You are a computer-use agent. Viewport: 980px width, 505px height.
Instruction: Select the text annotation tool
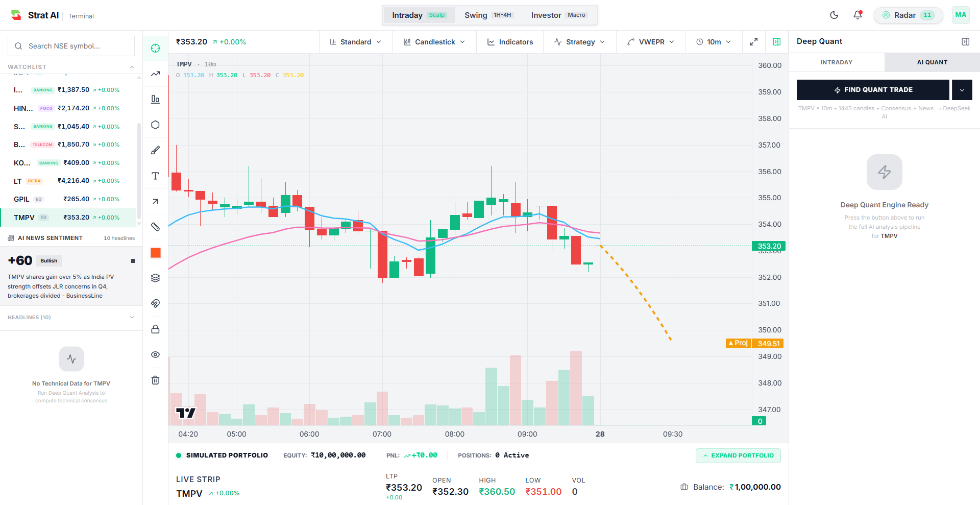coord(156,176)
